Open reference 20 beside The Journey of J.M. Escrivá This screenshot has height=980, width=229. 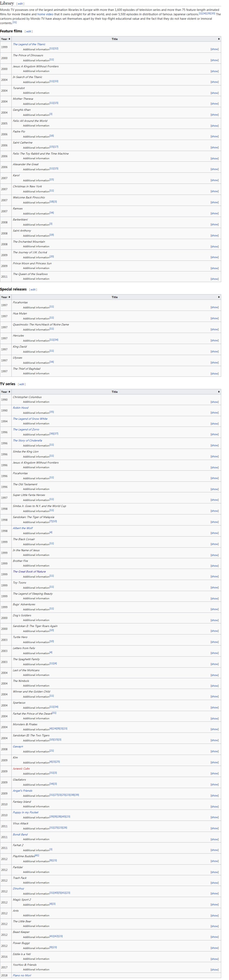[52, 256]
